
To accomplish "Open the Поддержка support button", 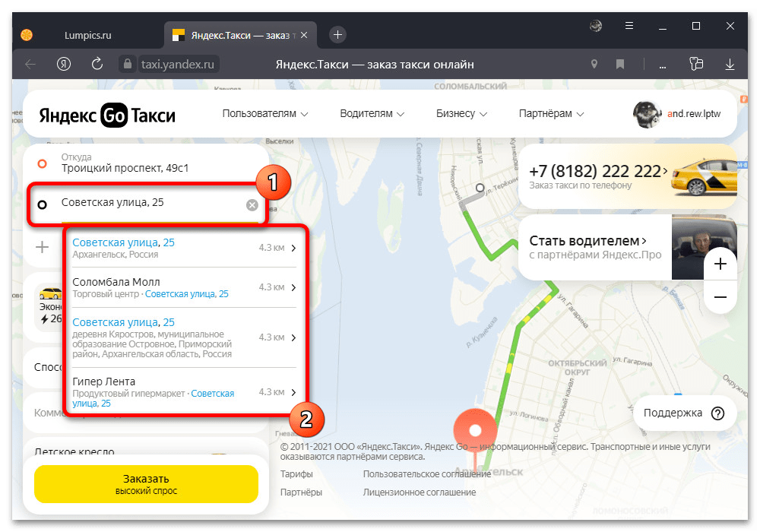I will coord(685,413).
